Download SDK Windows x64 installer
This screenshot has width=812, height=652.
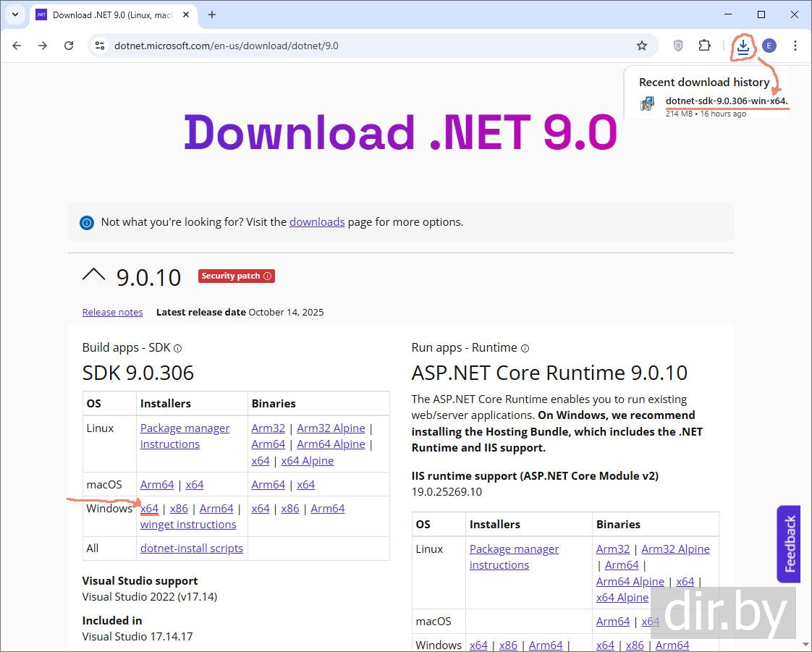(x=149, y=509)
